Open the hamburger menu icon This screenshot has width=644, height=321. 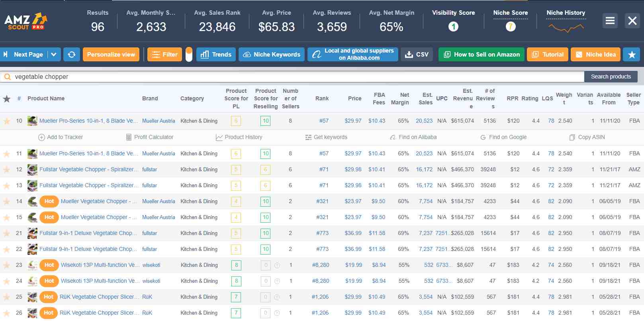click(x=610, y=21)
